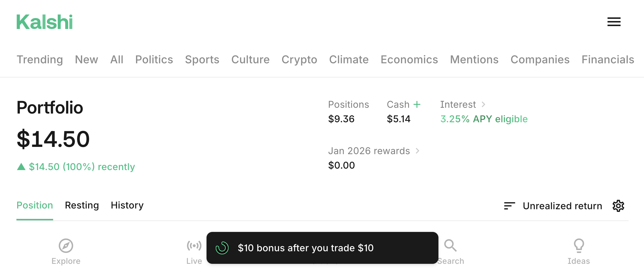Add cash with plus icon
Screen dimensions: 644x273
tap(417, 104)
